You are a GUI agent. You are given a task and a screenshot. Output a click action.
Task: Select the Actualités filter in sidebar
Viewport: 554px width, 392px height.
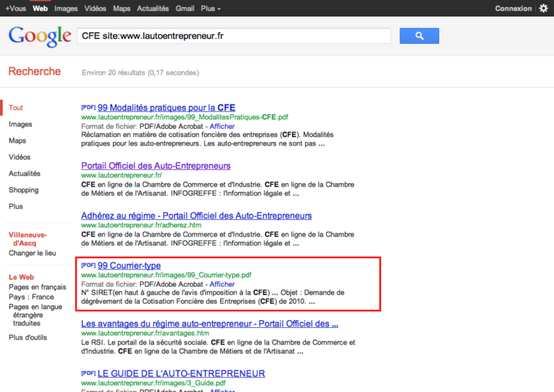(x=25, y=173)
